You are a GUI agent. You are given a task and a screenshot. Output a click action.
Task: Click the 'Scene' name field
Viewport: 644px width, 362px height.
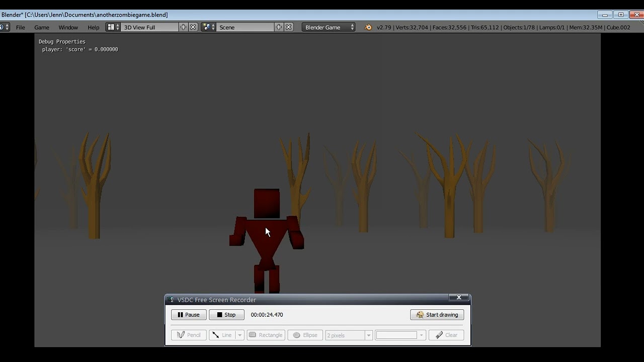pos(246,27)
